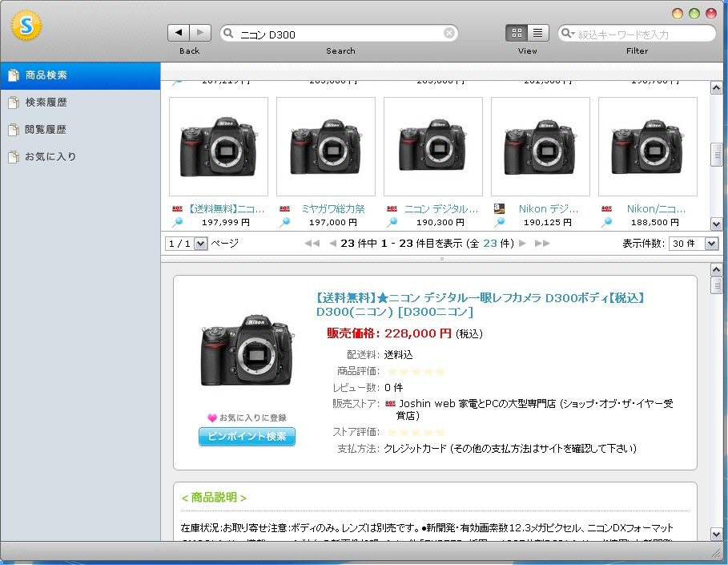Open the filter magnifier dropdown
Screen dimensions: 728x565
567,33
